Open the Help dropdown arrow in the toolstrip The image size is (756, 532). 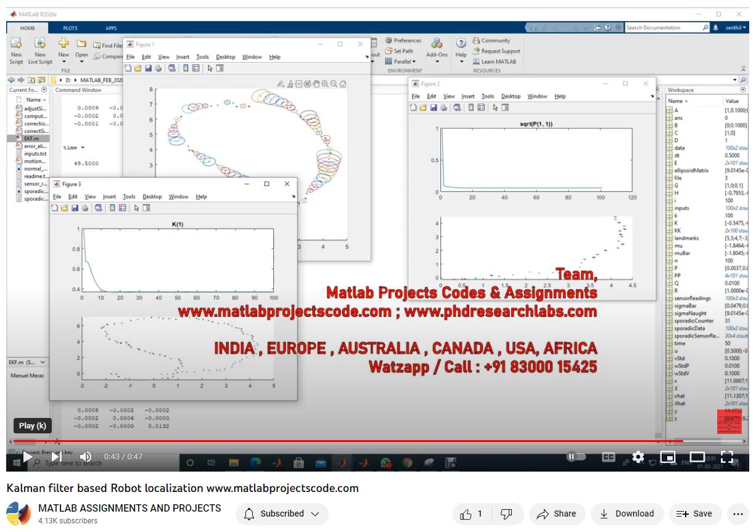[461, 62]
